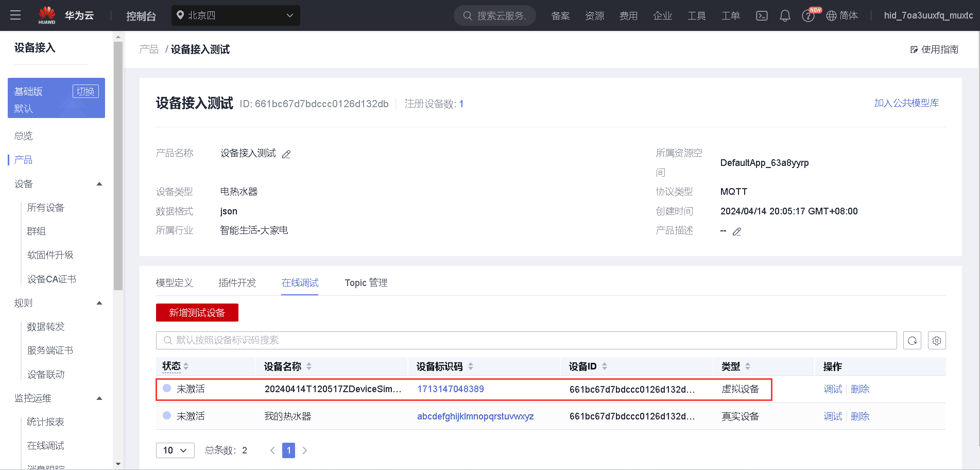Open 统计报表 in sidebar

coord(46,422)
